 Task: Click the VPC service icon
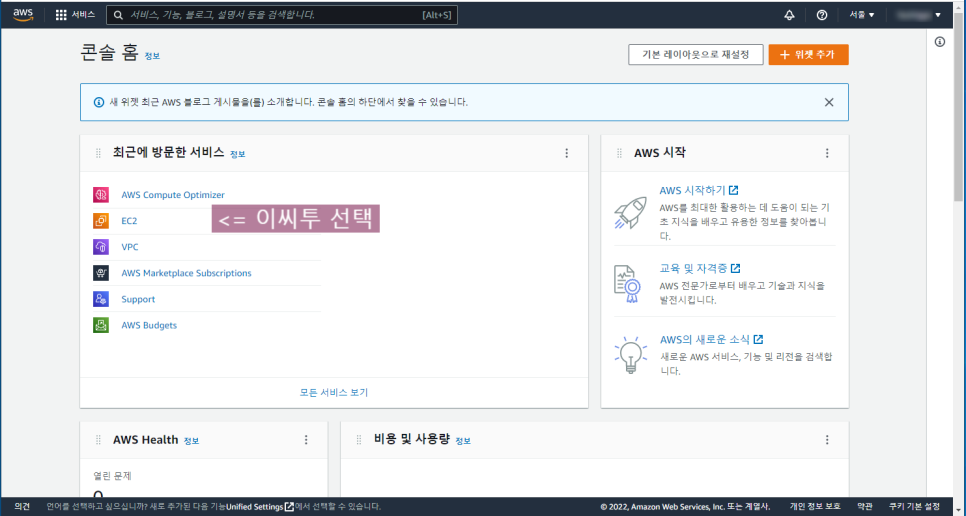pyautogui.click(x=101, y=247)
